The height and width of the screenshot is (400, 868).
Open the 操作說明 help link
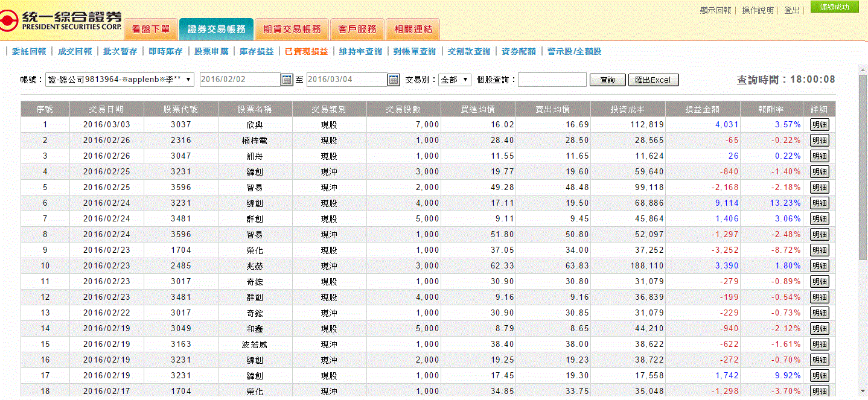[x=758, y=10]
